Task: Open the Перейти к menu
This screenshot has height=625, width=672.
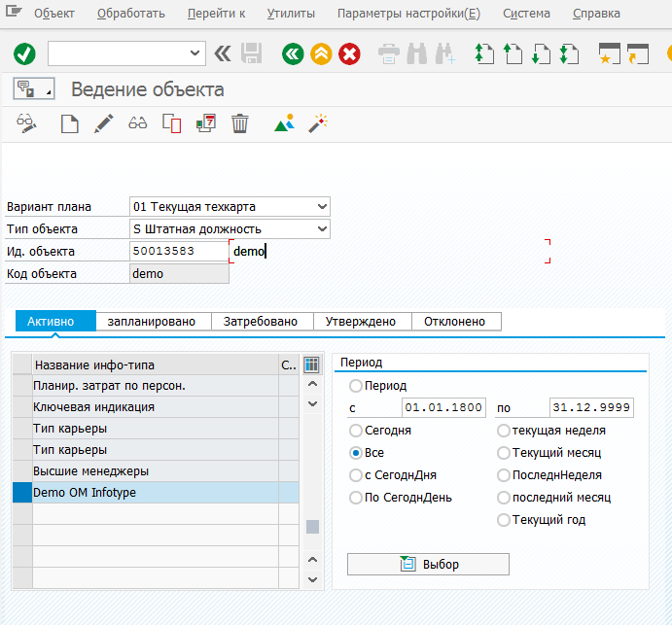Action: [x=217, y=14]
